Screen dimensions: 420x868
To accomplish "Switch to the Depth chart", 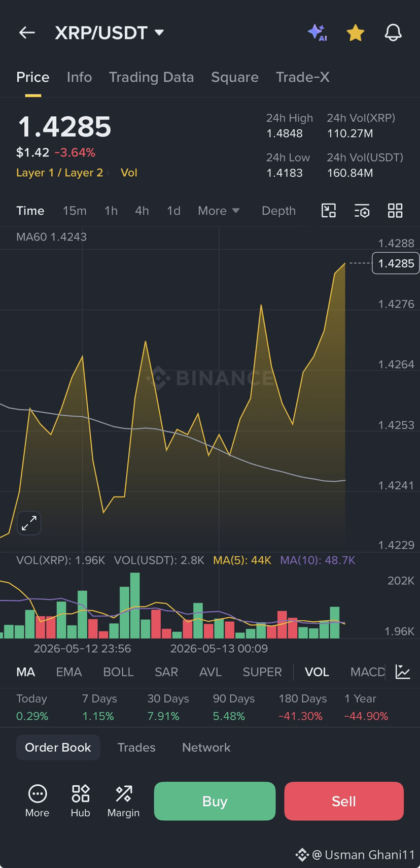I will (278, 211).
